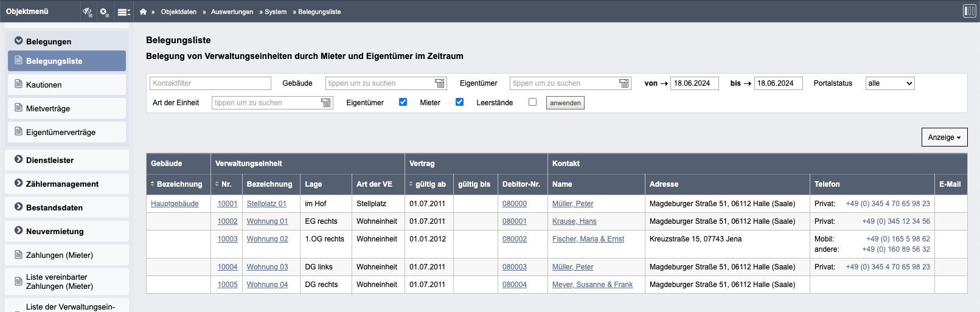This screenshot has width=980, height=312.
Task: Open the Anzeige dropdown button
Action: pyautogui.click(x=944, y=137)
